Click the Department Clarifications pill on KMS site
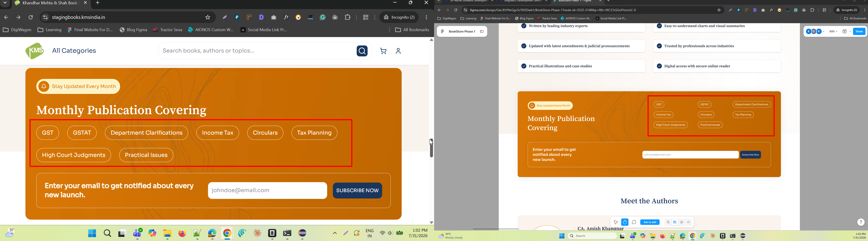 coord(147,133)
